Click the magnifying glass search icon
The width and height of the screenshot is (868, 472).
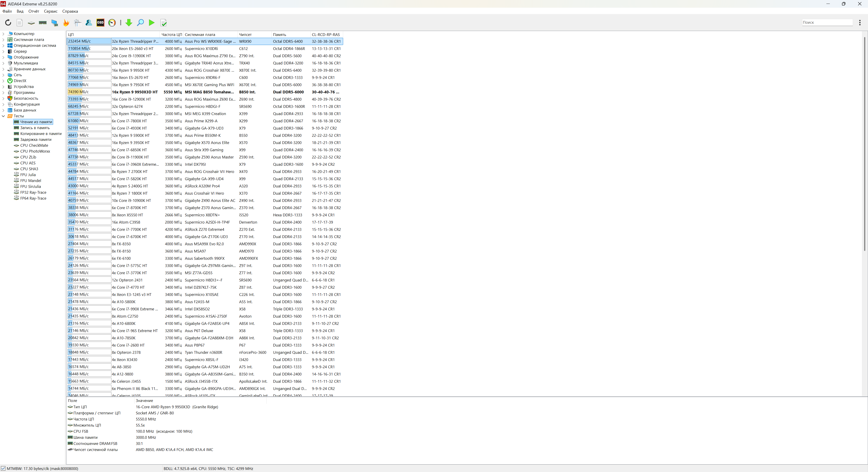(140, 23)
